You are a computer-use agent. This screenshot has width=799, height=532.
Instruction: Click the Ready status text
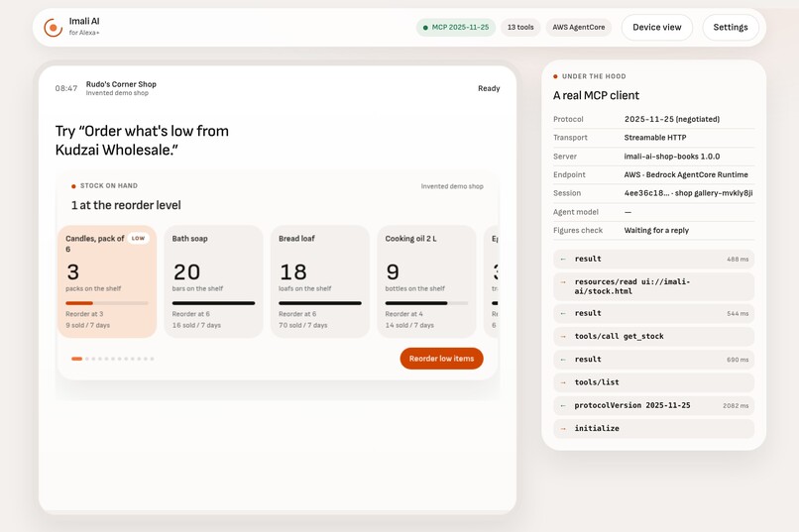click(x=489, y=88)
